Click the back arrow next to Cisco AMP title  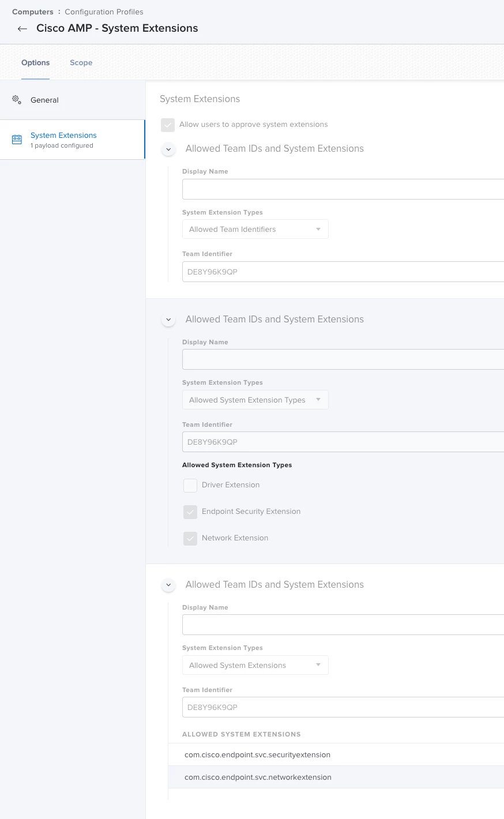(x=22, y=28)
